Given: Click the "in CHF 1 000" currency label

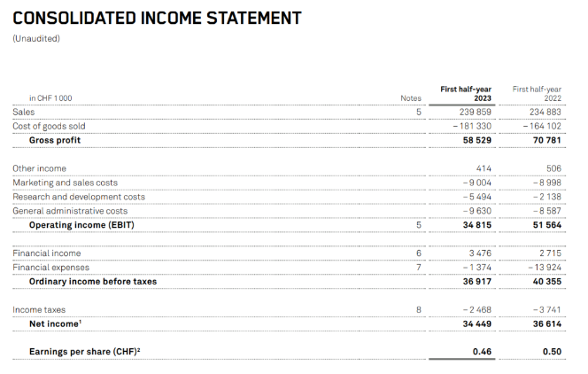Looking at the screenshot, I should coord(50,97).
